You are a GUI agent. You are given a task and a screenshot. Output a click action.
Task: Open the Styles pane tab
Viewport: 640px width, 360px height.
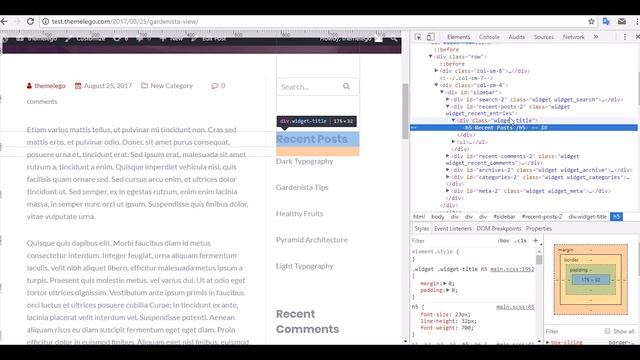click(x=422, y=229)
